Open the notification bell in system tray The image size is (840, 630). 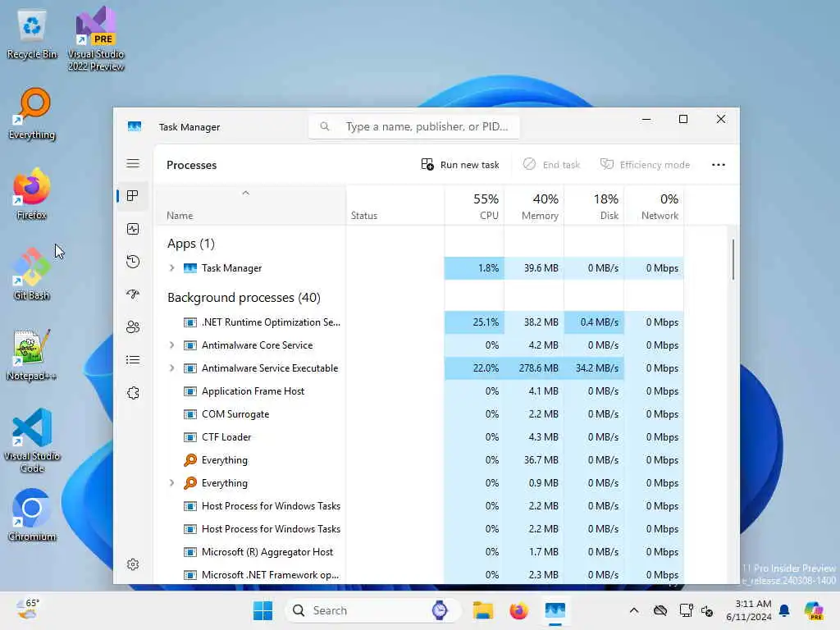(784, 610)
